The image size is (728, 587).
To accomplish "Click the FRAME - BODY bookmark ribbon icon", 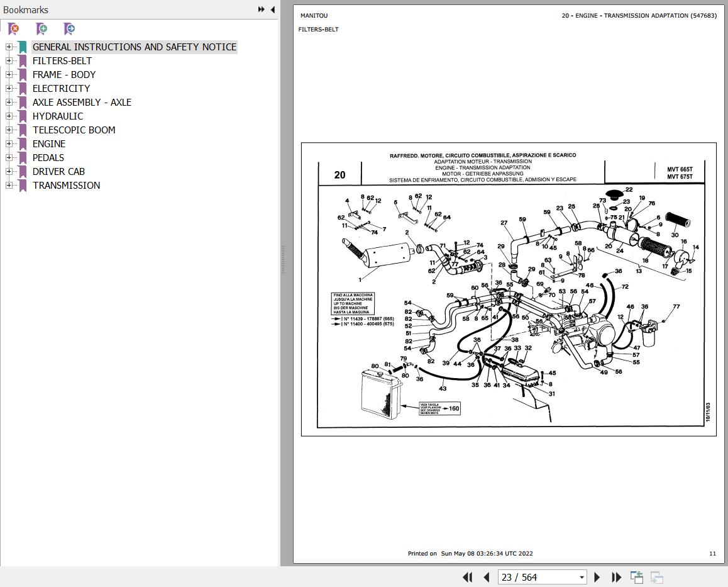I will point(22,75).
